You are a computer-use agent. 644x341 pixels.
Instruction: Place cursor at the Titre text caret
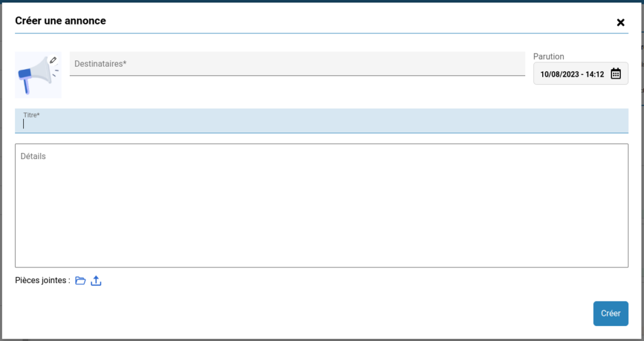(x=24, y=124)
